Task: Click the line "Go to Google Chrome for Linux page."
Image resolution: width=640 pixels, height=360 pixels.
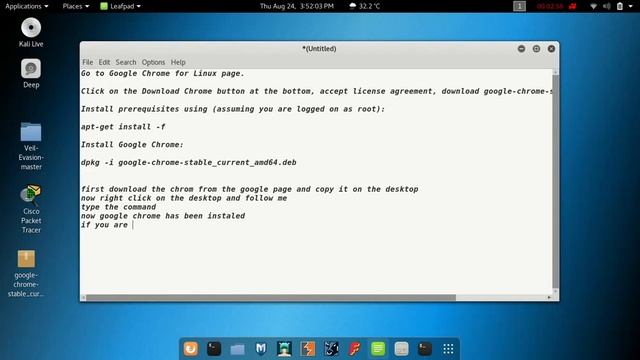Action: point(162,73)
